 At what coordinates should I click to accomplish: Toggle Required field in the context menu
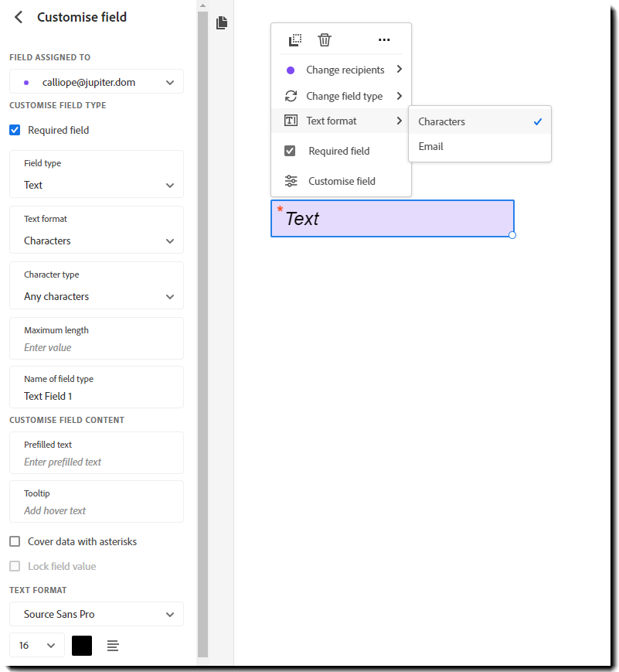coord(291,151)
